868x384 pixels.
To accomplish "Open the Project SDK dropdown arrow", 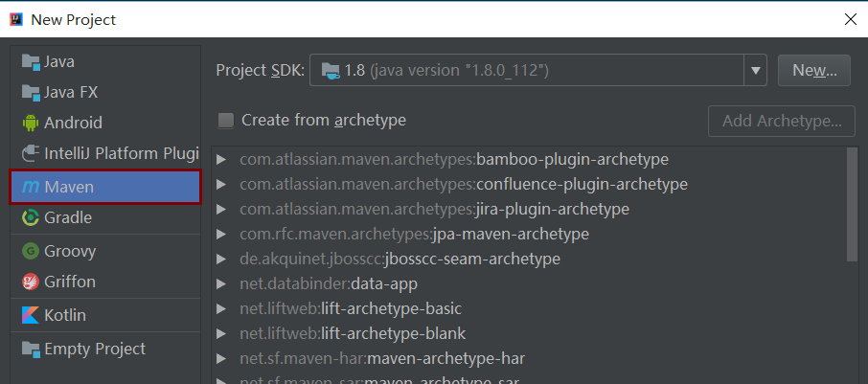I will click(756, 70).
